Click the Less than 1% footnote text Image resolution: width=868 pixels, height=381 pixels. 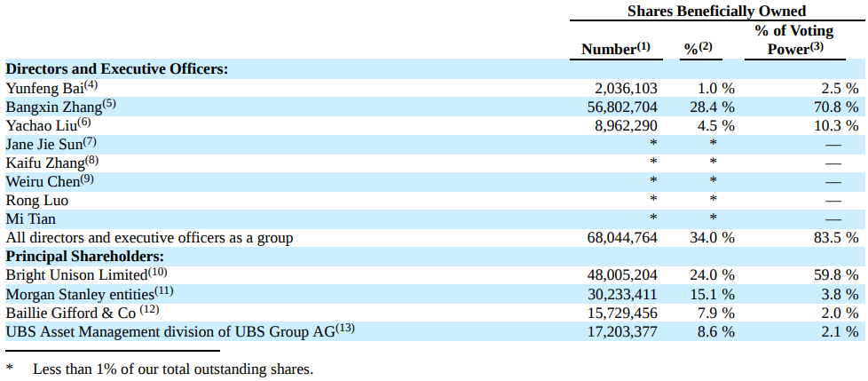(x=173, y=369)
